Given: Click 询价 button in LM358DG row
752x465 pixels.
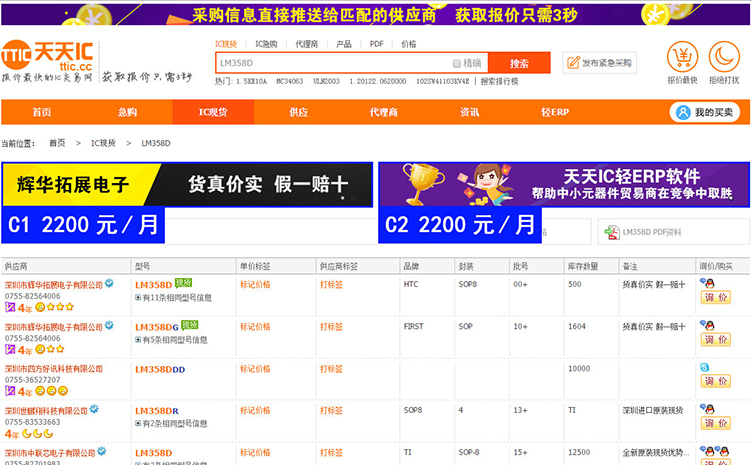Looking at the screenshot, I should 716,340.
